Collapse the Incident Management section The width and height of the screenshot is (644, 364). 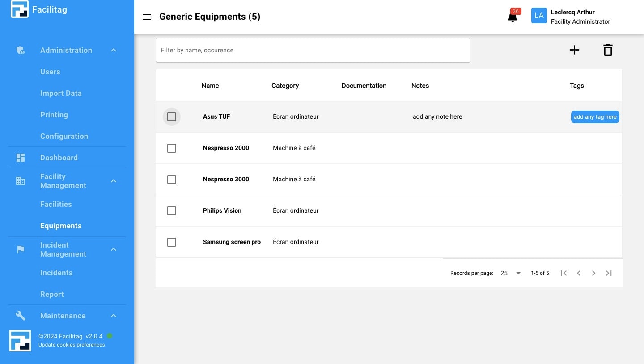pyautogui.click(x=114, y=249)
